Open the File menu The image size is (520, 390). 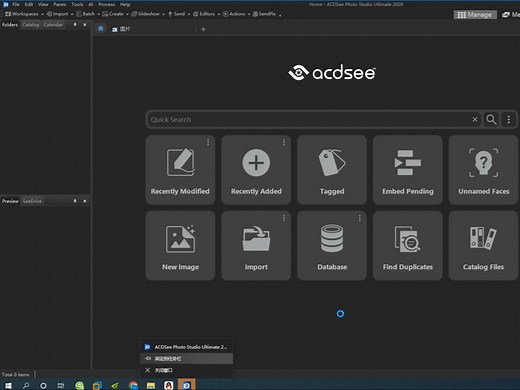(x=16, y=4)
